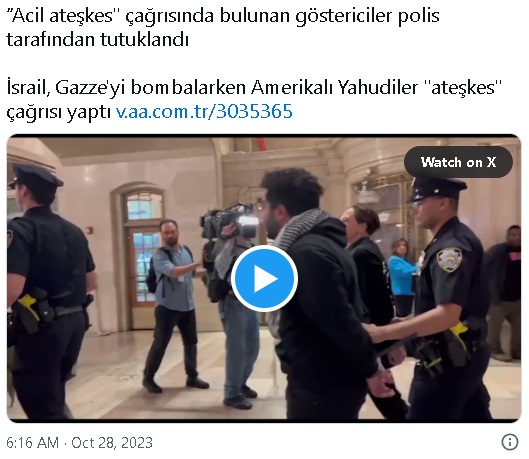This screenshot has width=529, height=459.
Task: Click the officer's cap on the right
Action: tap(436, 189)
